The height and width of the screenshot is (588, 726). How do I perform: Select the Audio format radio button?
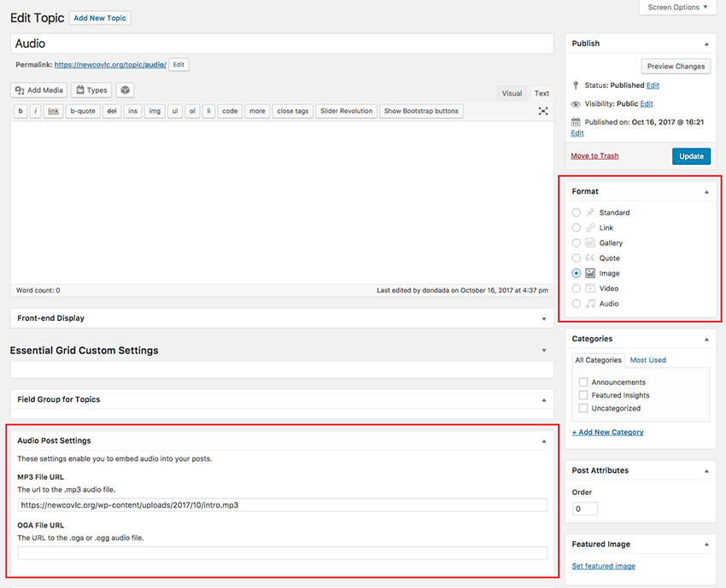(576, 304)
